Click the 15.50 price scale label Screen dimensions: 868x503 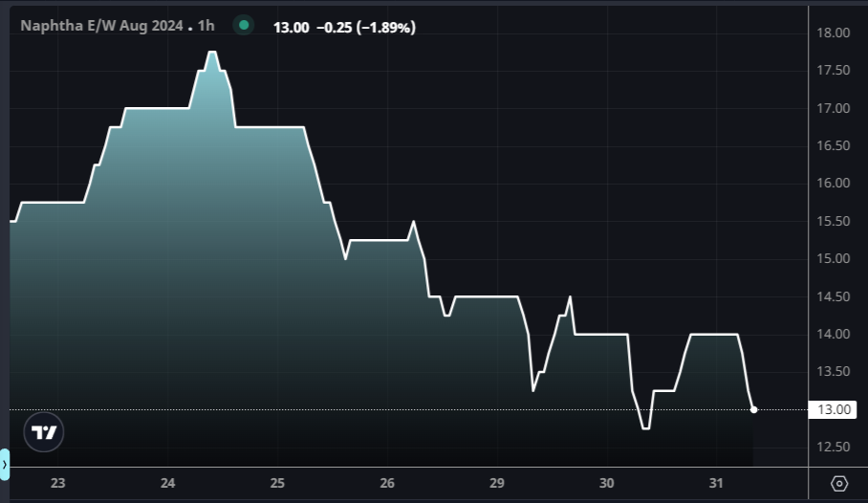[834, 221]
